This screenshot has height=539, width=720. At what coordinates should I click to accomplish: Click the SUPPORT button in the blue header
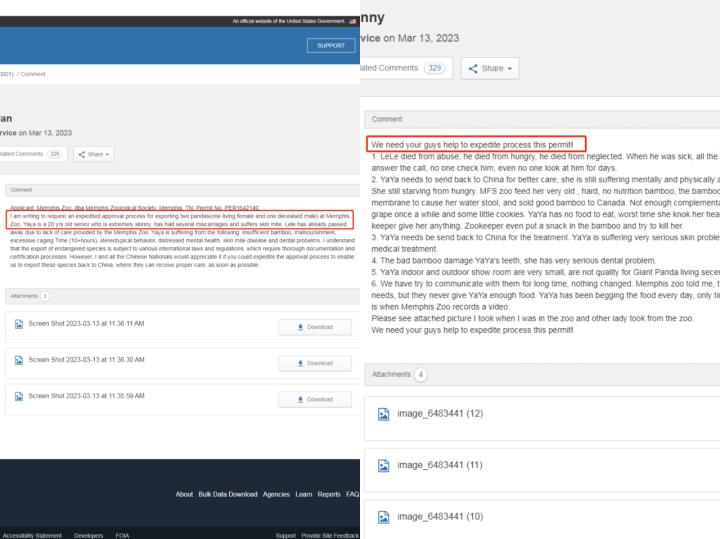point(330,46)
